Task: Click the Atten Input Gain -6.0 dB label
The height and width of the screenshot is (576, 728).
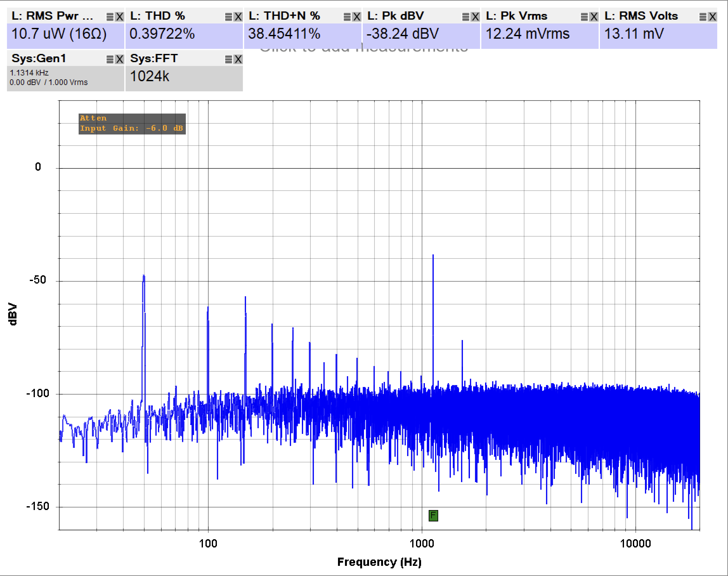Action: click(x=132, y=124)
